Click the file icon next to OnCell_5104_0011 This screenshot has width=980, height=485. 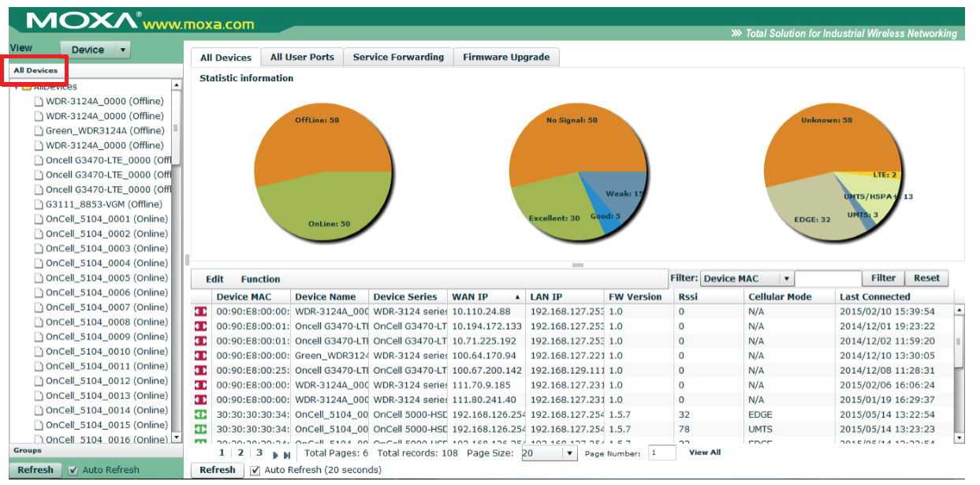(x=39, y=367)
